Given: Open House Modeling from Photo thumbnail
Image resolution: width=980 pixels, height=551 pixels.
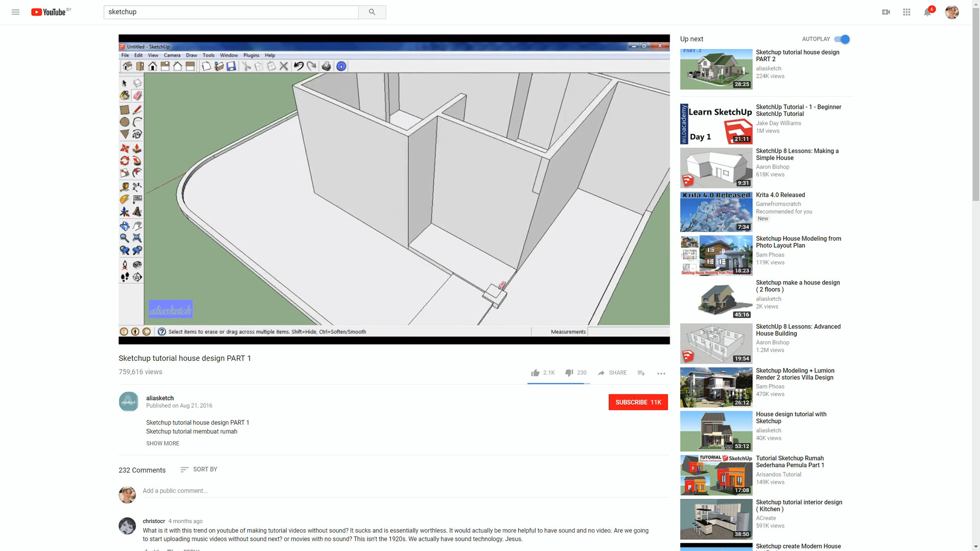Looking at the screenshot, I should coord(716,256).
